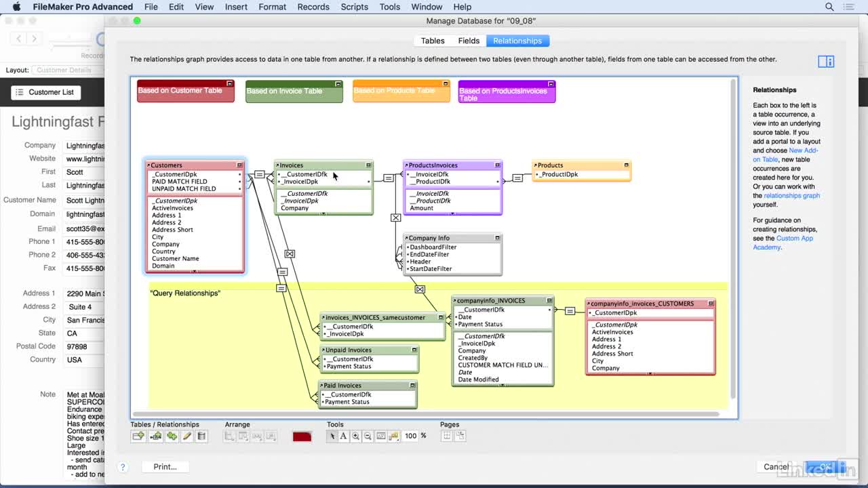Click the fourth Arrange icon
The height and width of the screenshot is (488, 868).
(271, 436)
